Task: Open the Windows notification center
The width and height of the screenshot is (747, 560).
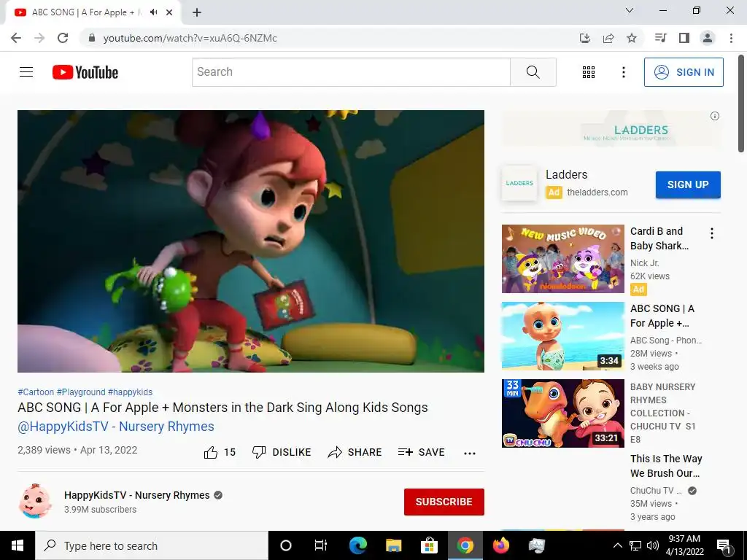Action: click(724, 546)
